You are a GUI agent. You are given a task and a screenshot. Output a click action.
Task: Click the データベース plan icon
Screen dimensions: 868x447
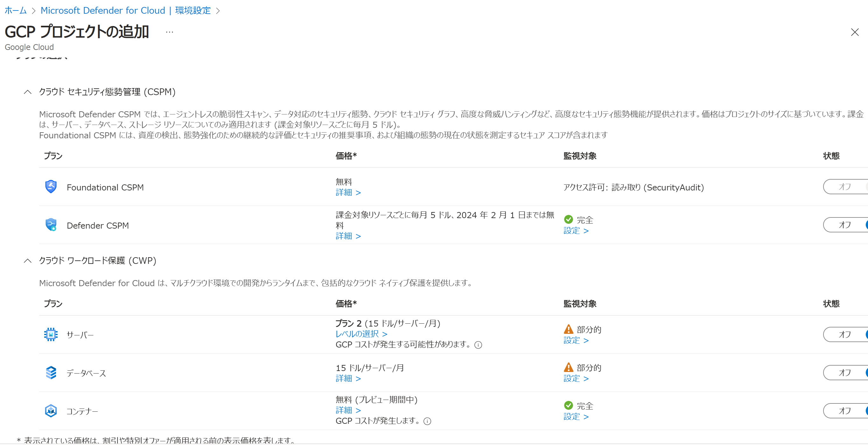pos(51,373)
